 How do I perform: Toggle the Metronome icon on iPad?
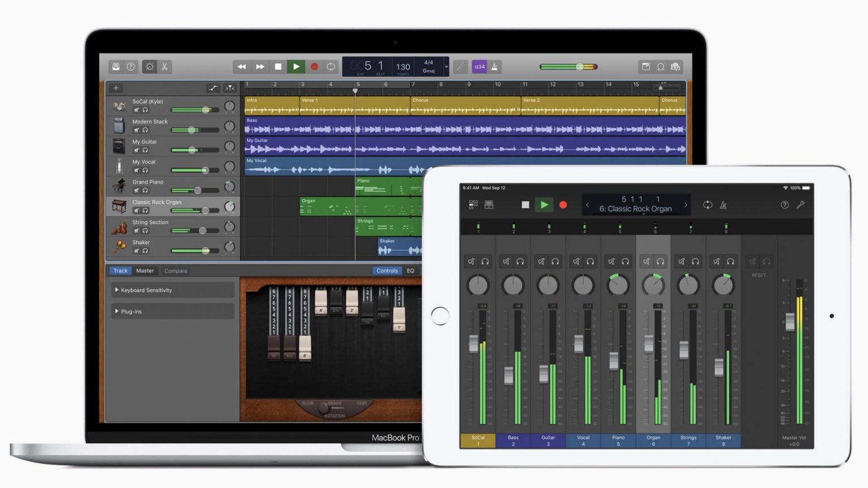[x=723, y=205]
